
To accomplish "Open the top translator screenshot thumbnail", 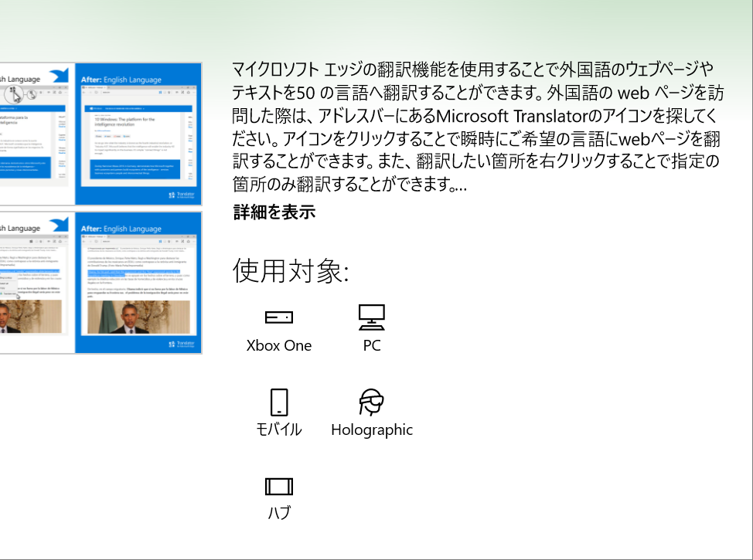I will [x=101, y=134].
